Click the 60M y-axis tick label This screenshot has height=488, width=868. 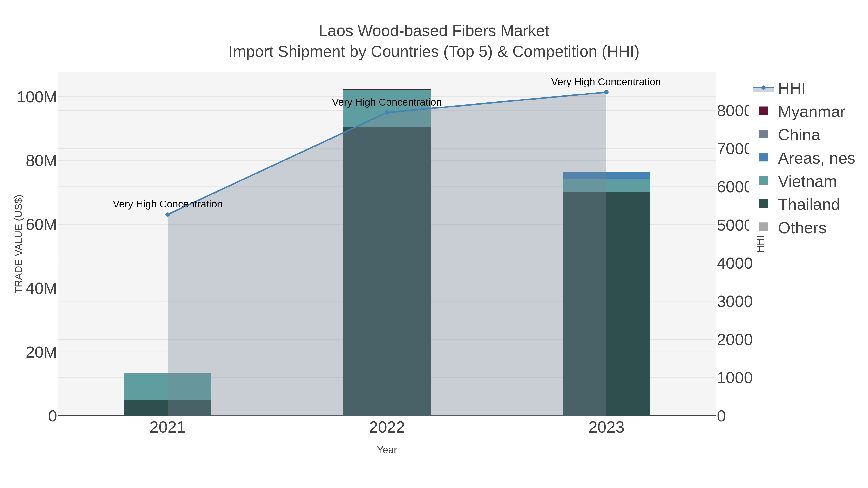[41, 225]
